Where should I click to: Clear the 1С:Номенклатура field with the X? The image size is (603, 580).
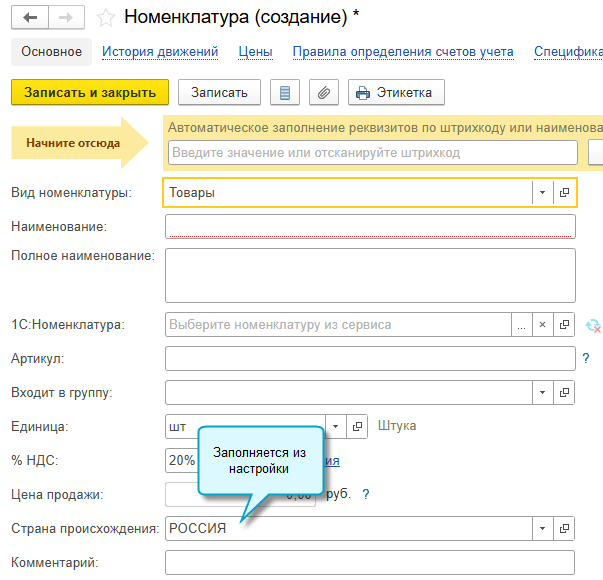pos(542,325)
